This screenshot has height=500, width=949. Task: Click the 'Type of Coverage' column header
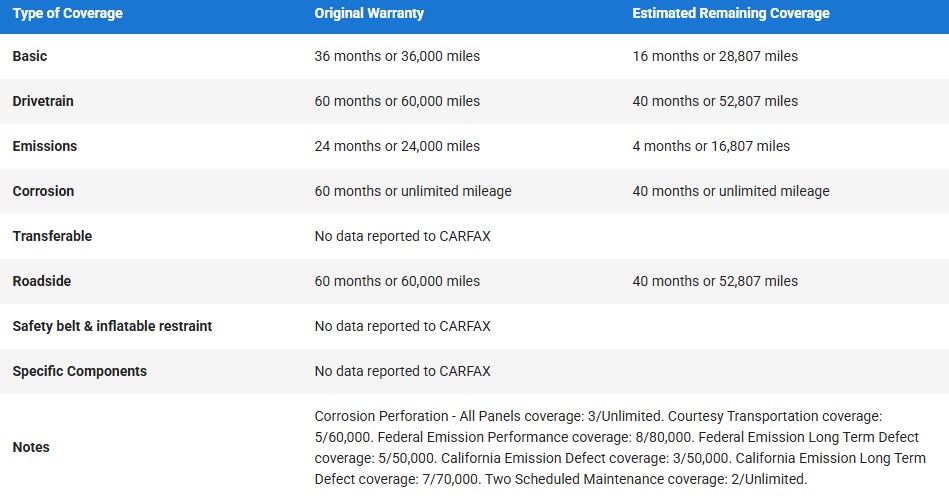click(67, 14)
